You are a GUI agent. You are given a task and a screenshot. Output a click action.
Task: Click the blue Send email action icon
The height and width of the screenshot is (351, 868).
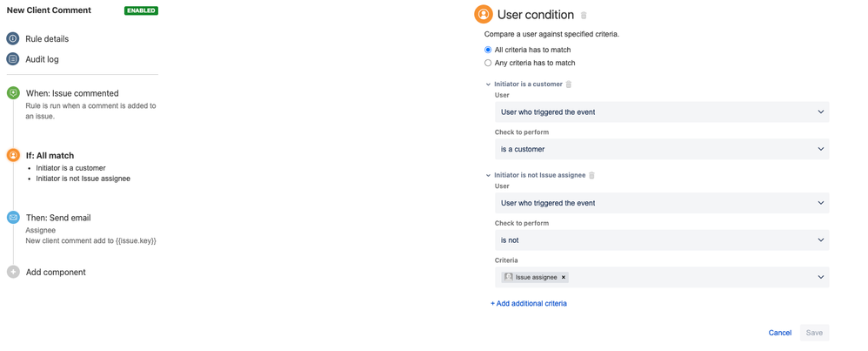pos(13,218)
